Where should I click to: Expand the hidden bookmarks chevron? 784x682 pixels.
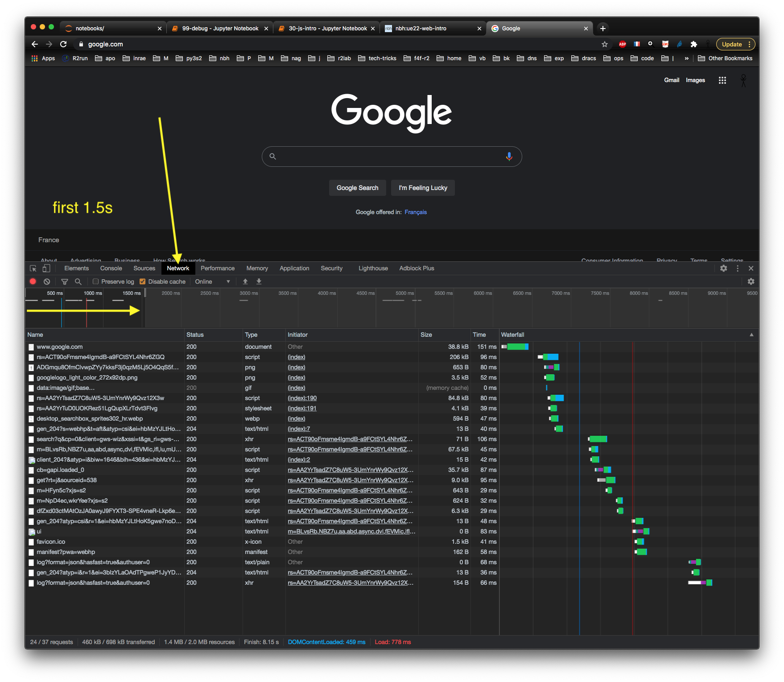point(686,58)
